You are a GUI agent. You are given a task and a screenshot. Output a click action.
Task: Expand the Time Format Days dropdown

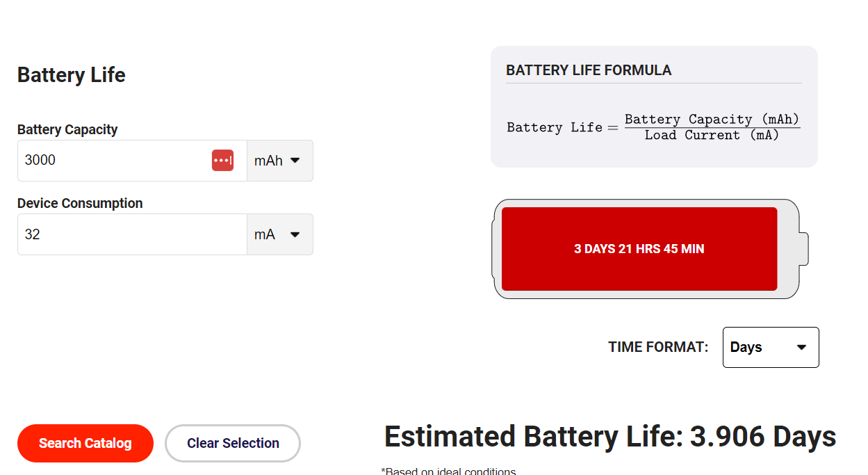point(771,347)
